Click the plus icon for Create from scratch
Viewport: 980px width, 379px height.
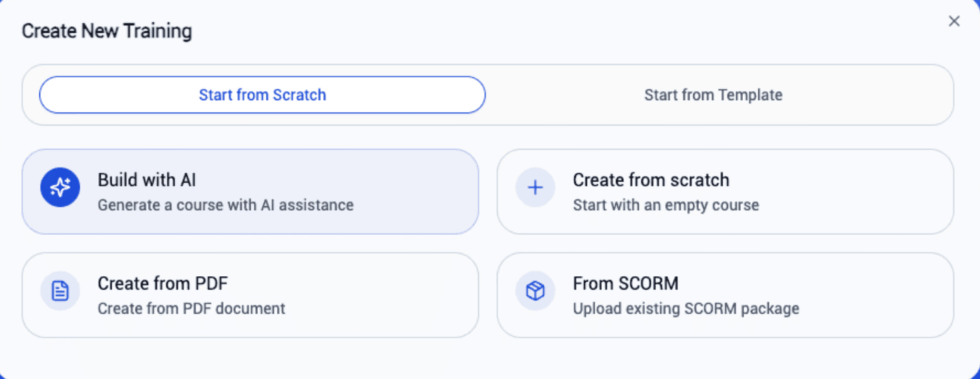click(535, 187)
